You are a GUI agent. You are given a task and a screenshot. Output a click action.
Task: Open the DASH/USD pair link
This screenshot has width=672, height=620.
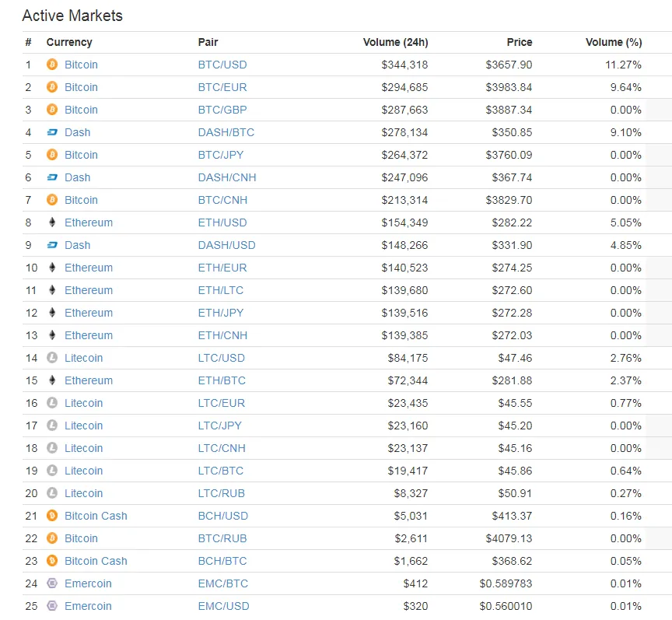pos(226,245)
